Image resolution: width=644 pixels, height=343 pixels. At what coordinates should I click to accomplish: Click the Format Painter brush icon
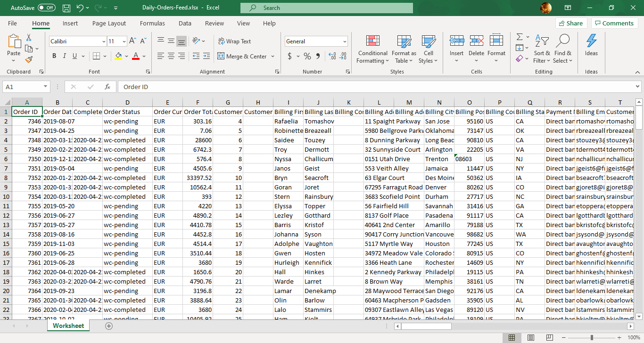click(x=29, y=60)
